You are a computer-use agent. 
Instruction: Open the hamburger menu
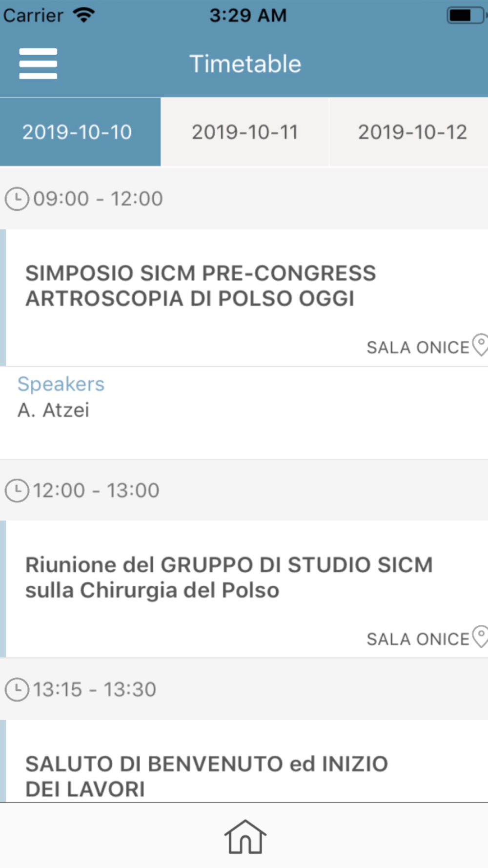[x=38, y=63]
